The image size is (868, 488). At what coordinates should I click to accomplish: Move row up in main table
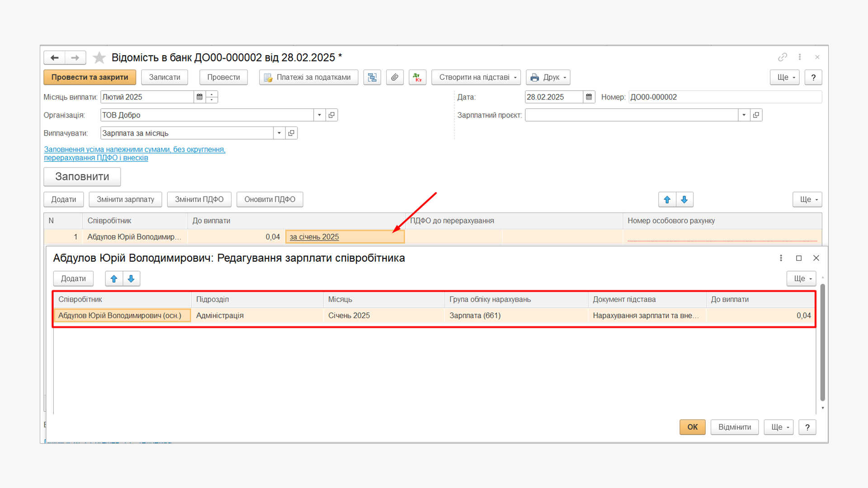[x=667, y=199]
